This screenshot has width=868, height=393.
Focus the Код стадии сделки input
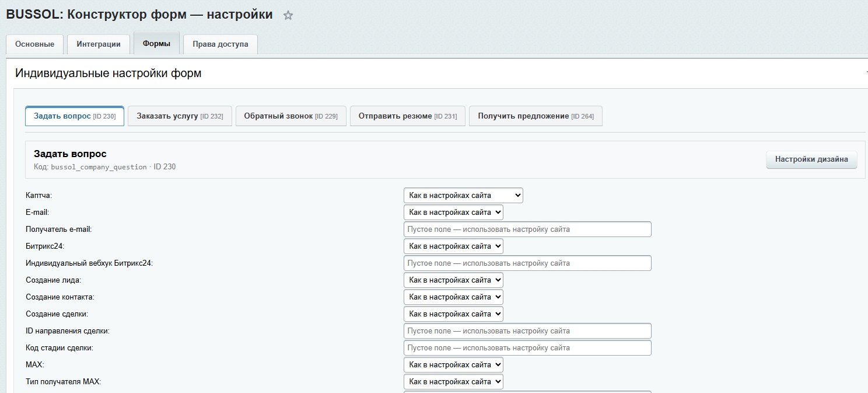coord(527,348)
